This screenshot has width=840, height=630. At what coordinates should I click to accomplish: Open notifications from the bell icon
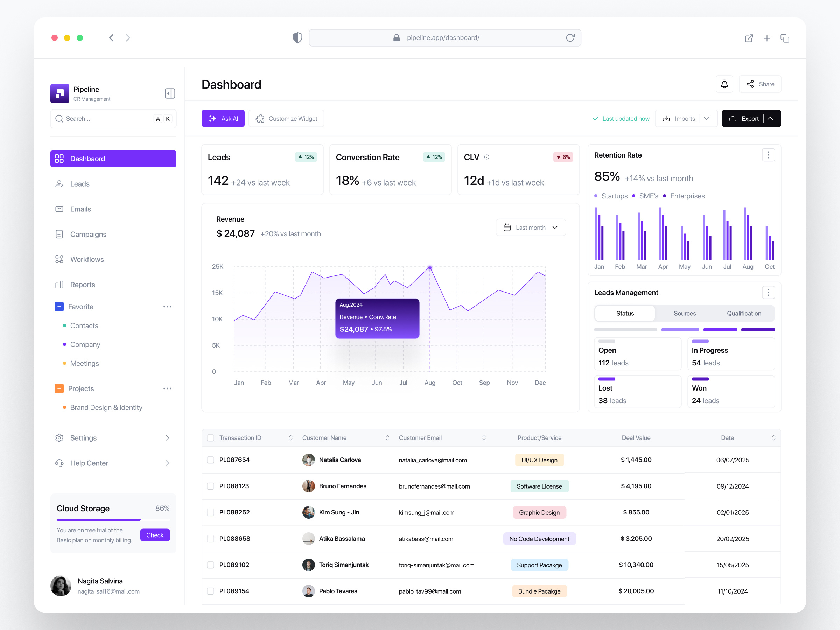[x=724, y=84]
